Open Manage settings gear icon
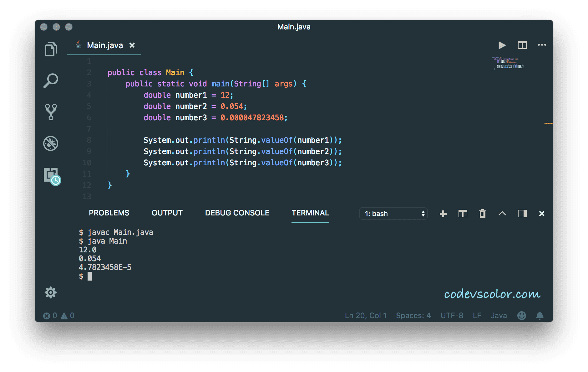The width and height of the screenshot is (588, 372). pos(51,292)
